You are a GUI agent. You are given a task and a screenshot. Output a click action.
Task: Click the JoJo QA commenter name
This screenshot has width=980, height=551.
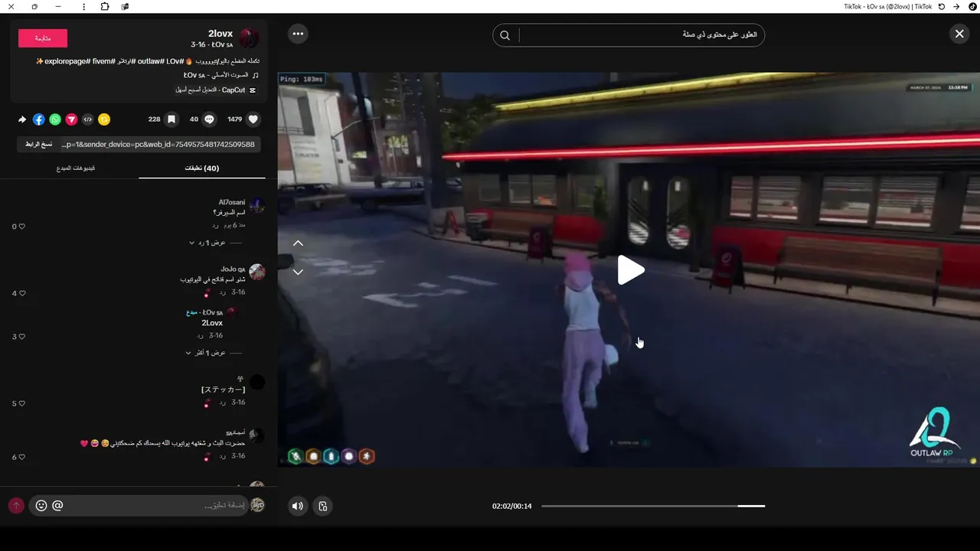point(233,269)
